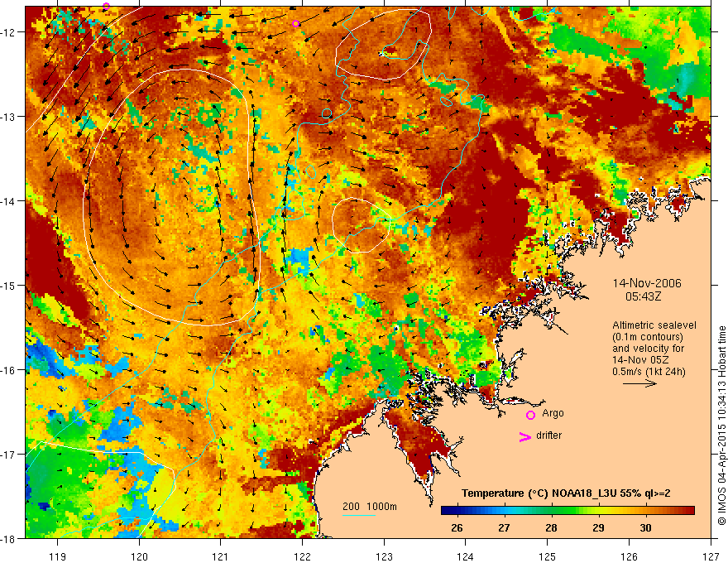The width and height of the screenshot is (728, 563).
Task: Click the Argo float marker near longitude 119.6
Action: point(107,6)
